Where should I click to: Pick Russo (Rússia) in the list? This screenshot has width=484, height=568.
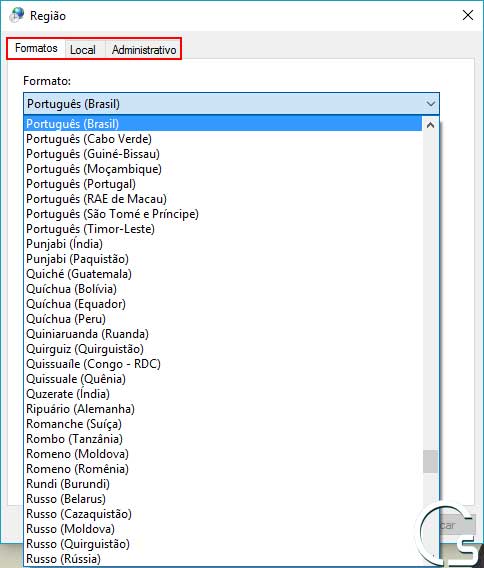(223, 559)
